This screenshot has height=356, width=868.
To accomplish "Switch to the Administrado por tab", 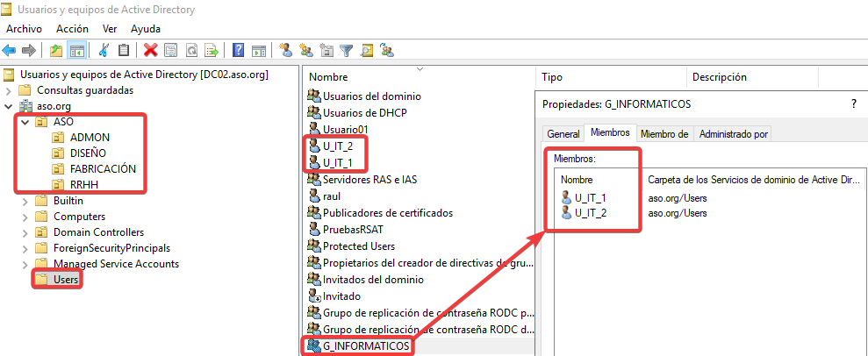I will pos(734,133).
